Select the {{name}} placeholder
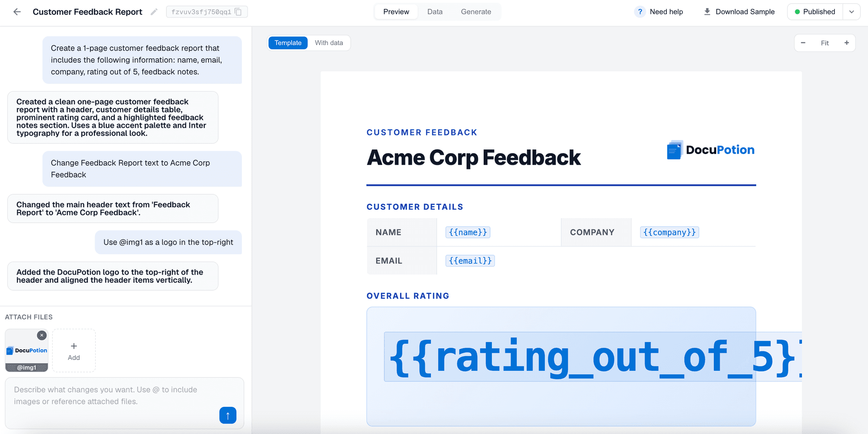Screen dimensions: 868x434 coord(468,232)
